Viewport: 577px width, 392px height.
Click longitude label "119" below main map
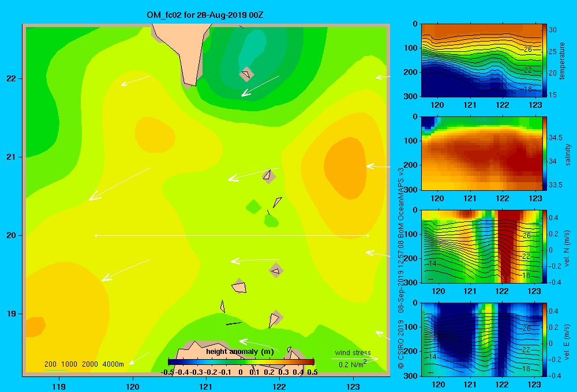59,386
